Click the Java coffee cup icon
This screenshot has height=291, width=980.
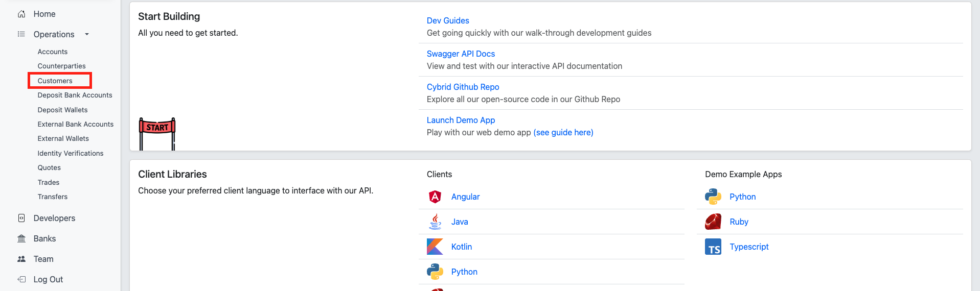click(x=435, y=222)
